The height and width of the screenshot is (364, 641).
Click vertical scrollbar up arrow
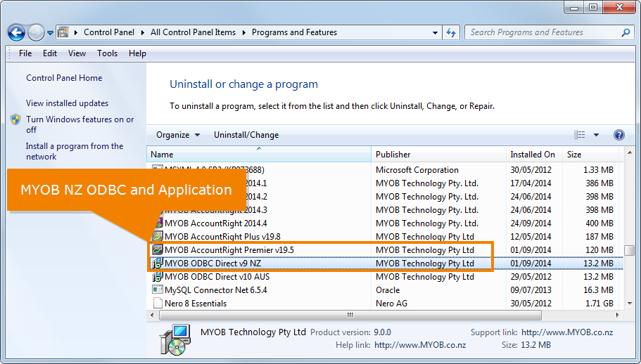(630, 152)
